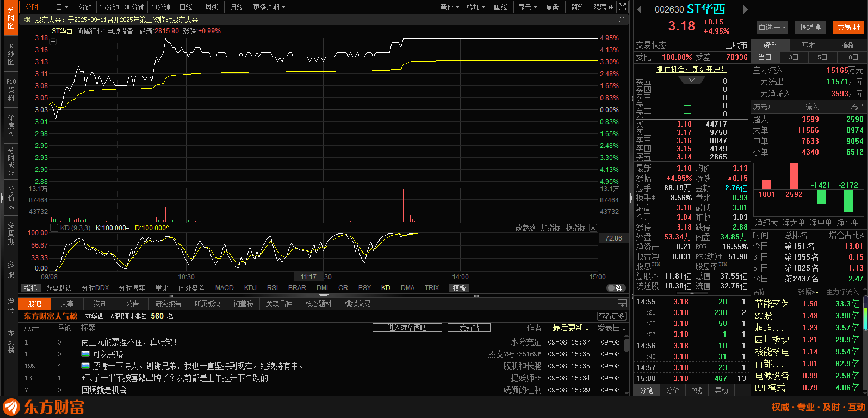Click the 节能环保 sector row

pyautogui.click(x=808, y=304)
